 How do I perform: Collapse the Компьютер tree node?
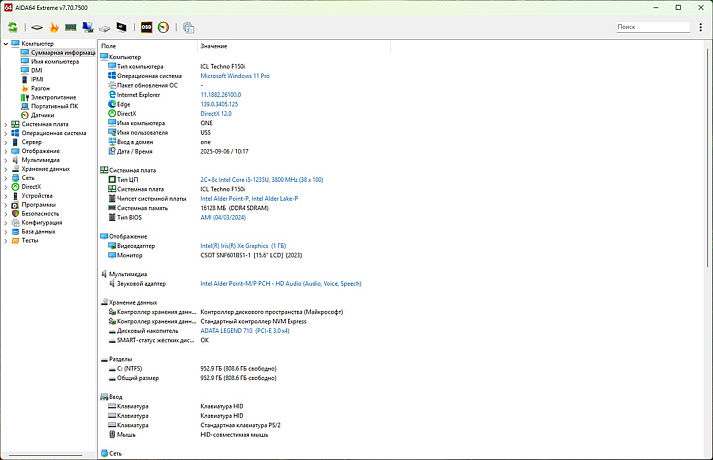pyautogui.click(x=5, y=43)
